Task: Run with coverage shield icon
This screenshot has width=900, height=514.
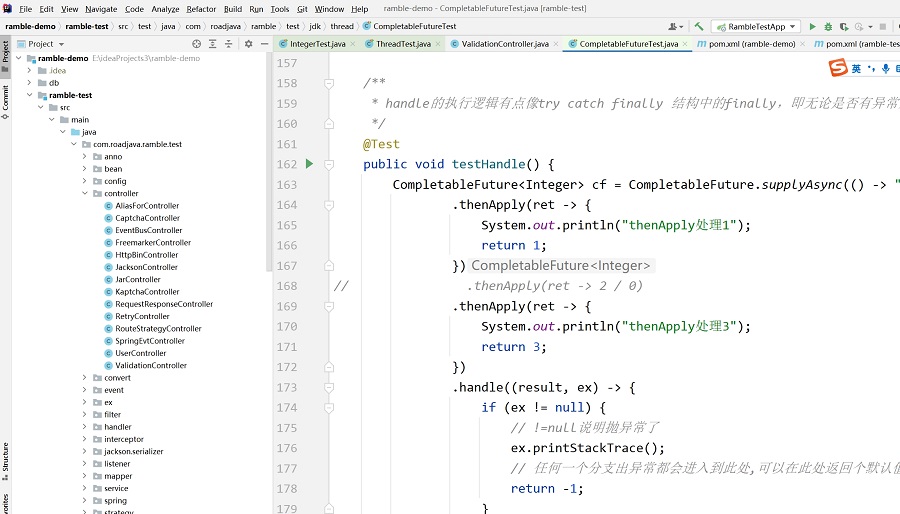Action: (843, 26)
